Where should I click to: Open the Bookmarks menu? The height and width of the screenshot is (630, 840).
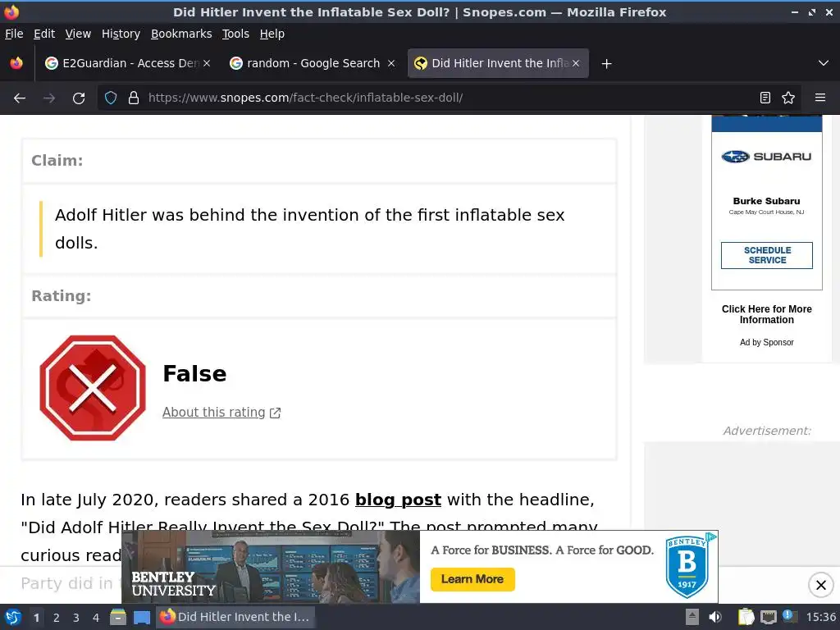181,34
